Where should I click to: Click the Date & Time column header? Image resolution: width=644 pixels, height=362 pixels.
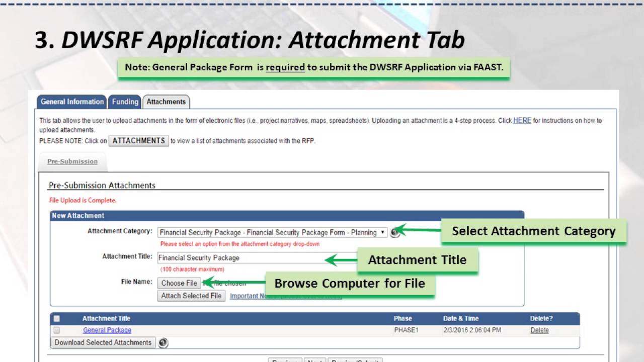click(x=461, y=318)
